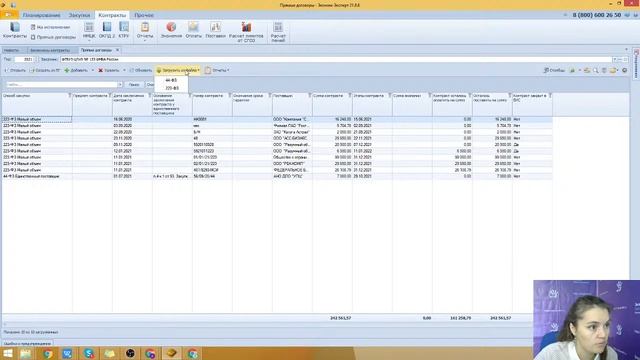Open Skype from the taskbar
640x360 pixels.
(x=89, y=353)
